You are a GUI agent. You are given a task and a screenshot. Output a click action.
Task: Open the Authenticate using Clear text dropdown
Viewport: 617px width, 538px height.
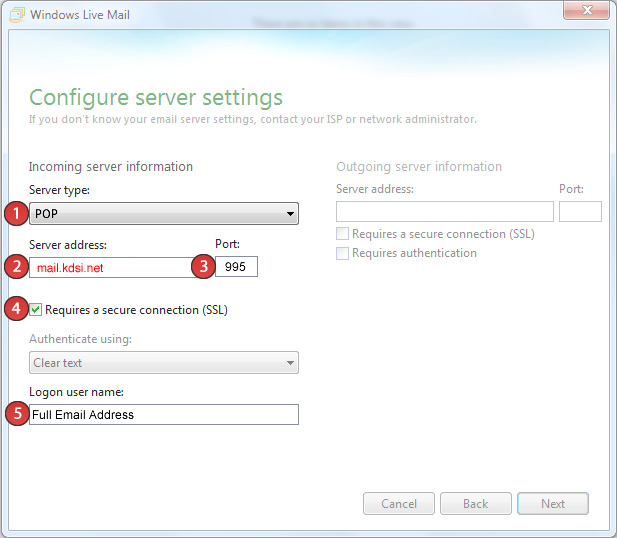(164, 362)
